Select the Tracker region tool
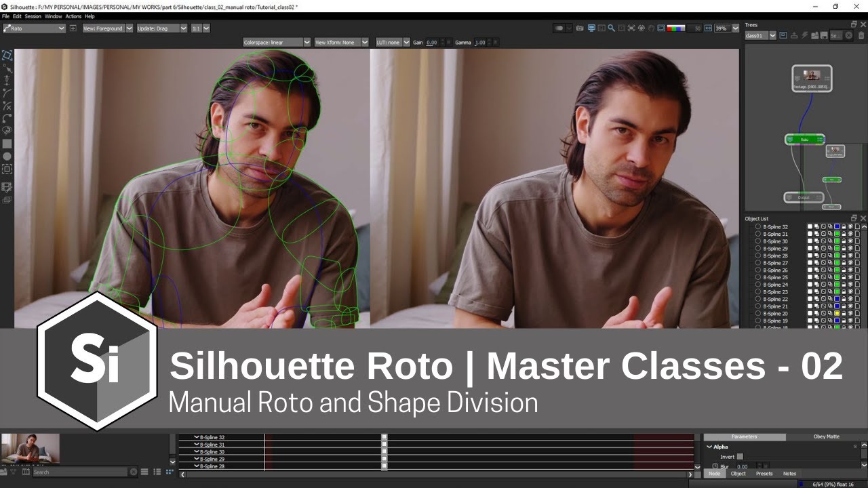This screenshot has width=868, height=488. tap(7, 169)
